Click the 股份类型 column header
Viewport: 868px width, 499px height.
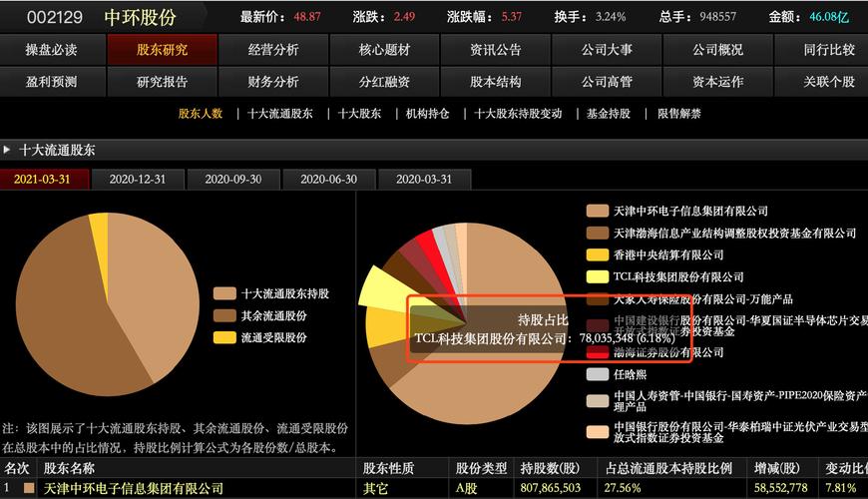point(481,468)
